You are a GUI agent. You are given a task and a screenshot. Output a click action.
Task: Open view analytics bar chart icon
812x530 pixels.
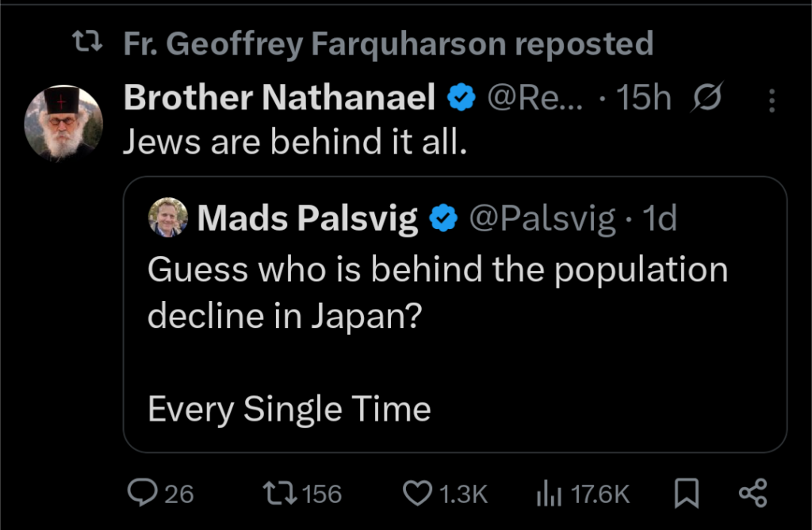pyautogui.click(x=548, y=494)
